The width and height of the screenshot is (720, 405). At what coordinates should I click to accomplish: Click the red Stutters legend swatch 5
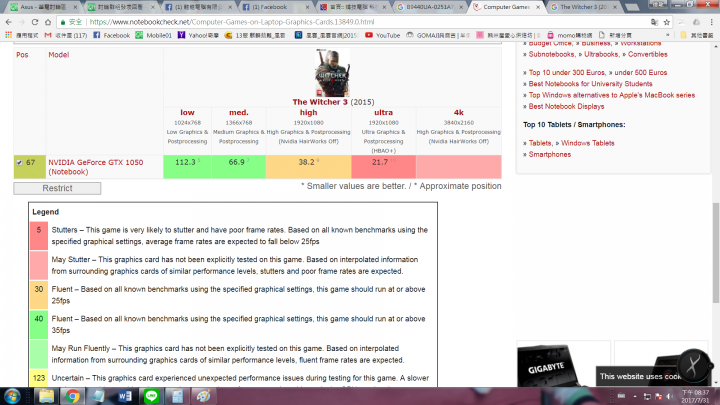click(x=39, y=236)
